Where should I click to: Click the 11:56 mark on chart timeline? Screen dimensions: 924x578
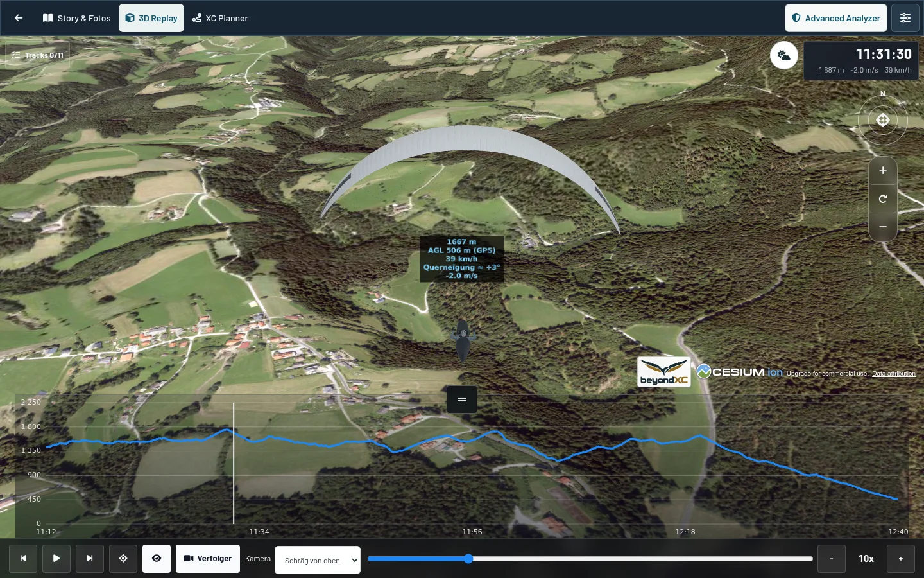pyautogui.click(x=472, y=532)
